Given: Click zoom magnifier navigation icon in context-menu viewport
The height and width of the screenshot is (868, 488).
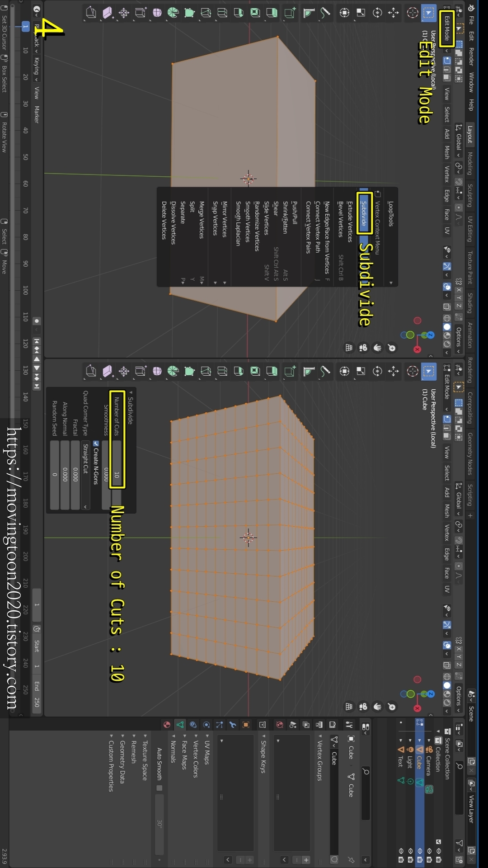Looking at the screenshot, I should pos(392,348).
